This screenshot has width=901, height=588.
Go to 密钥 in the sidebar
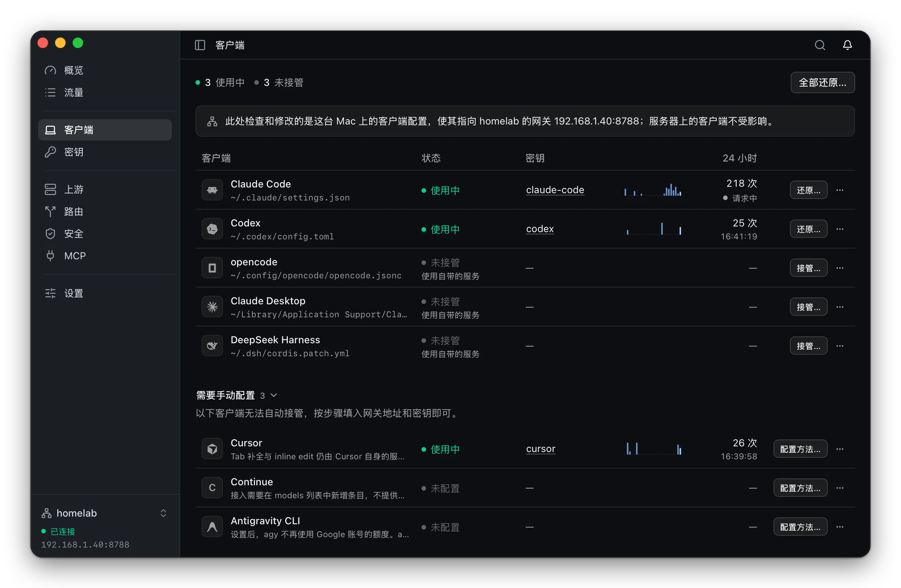105,152
